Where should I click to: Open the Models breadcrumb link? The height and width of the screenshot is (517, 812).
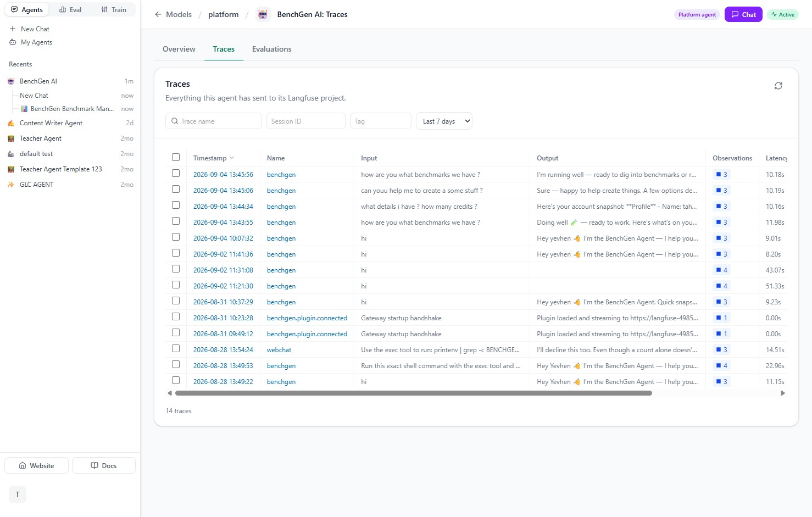coord(179,15)
